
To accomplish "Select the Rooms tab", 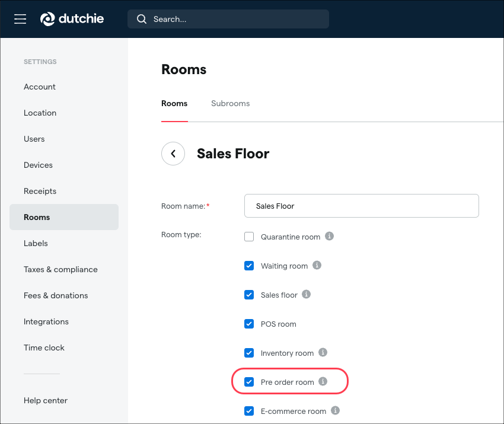I will pyautogui.click(x=174, y=103).
